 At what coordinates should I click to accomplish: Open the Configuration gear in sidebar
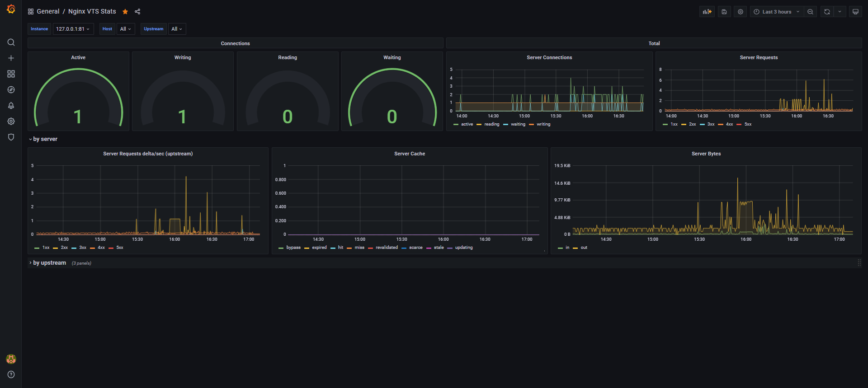pyautogui.click(x=11, y=122)
